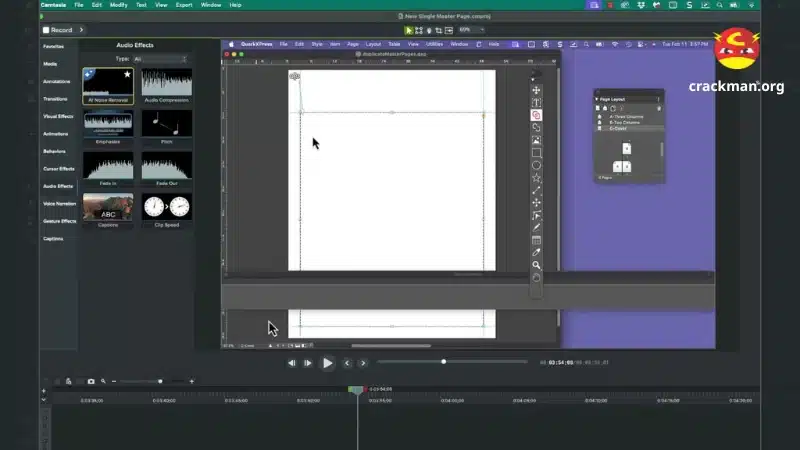800x450 pixels.
Task: Go to the Cursor Effects tab
Action: pos(59,169)
